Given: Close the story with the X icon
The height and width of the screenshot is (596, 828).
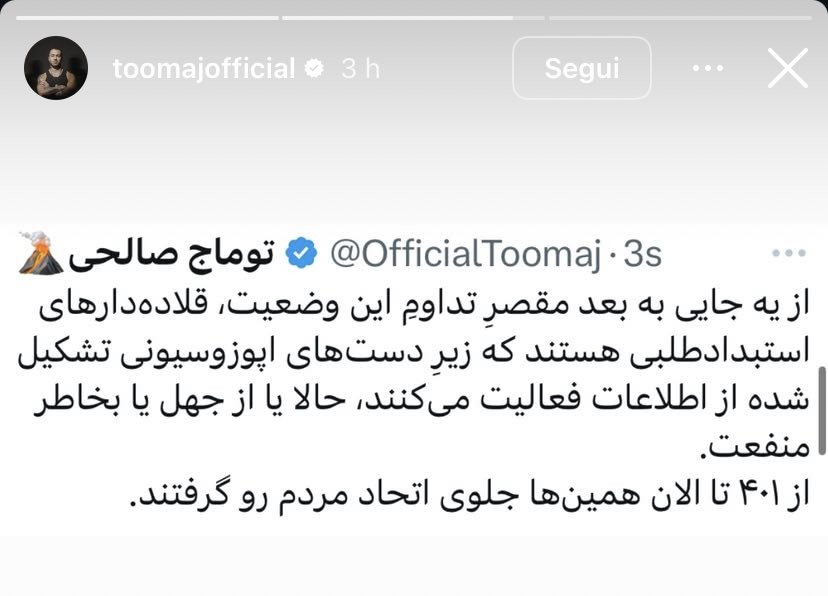Looking at the screenshot, I should [x=788, y=68].
